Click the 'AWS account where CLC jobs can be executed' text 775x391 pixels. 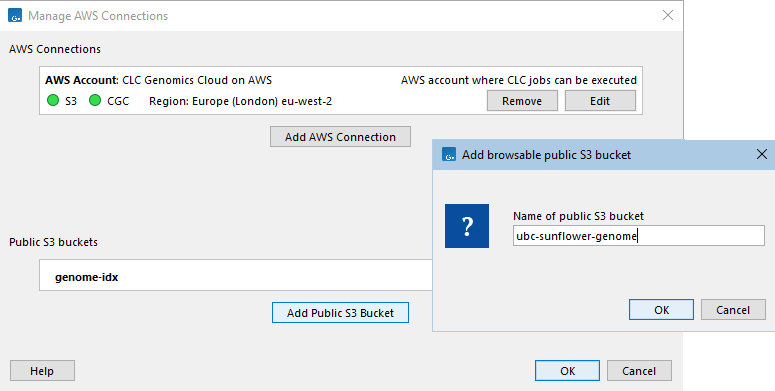pos(518,80)
